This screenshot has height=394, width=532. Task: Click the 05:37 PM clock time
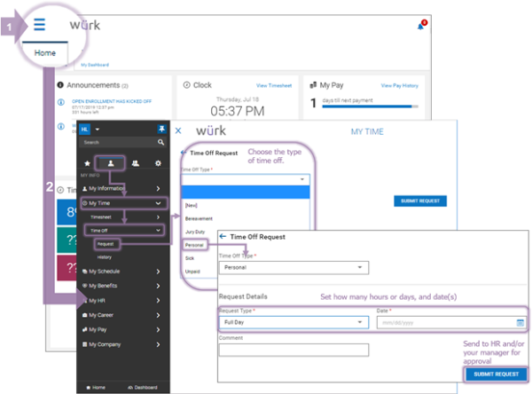(237, 111)
